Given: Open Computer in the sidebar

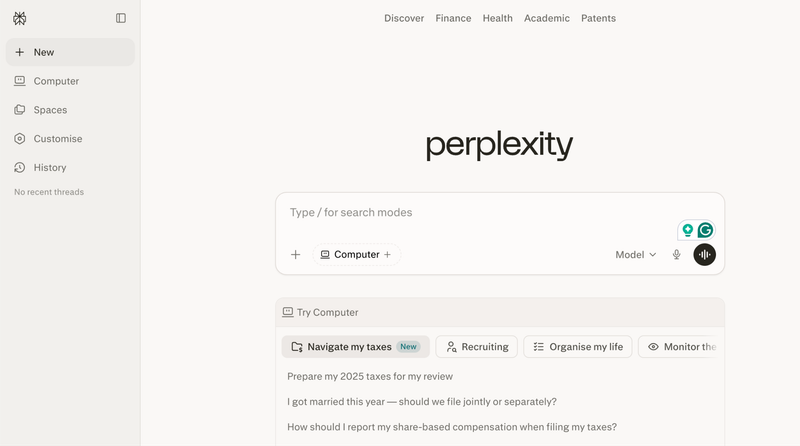Looking at the screenshot, I should click(x=56, y=81).
